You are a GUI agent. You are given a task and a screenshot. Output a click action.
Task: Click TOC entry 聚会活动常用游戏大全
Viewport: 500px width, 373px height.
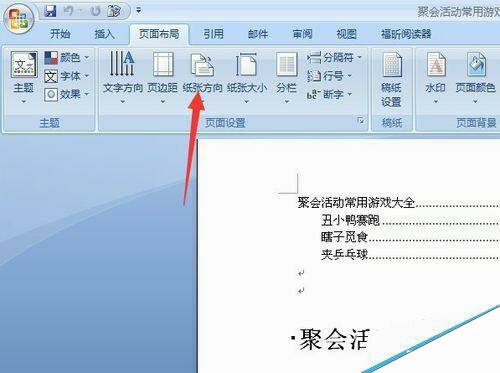(356, 202)
